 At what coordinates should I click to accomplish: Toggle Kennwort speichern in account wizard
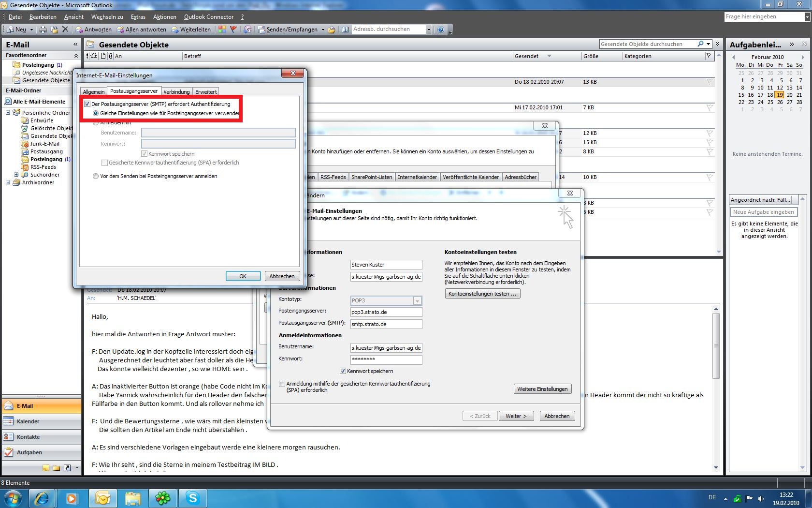tap(343, 371)
